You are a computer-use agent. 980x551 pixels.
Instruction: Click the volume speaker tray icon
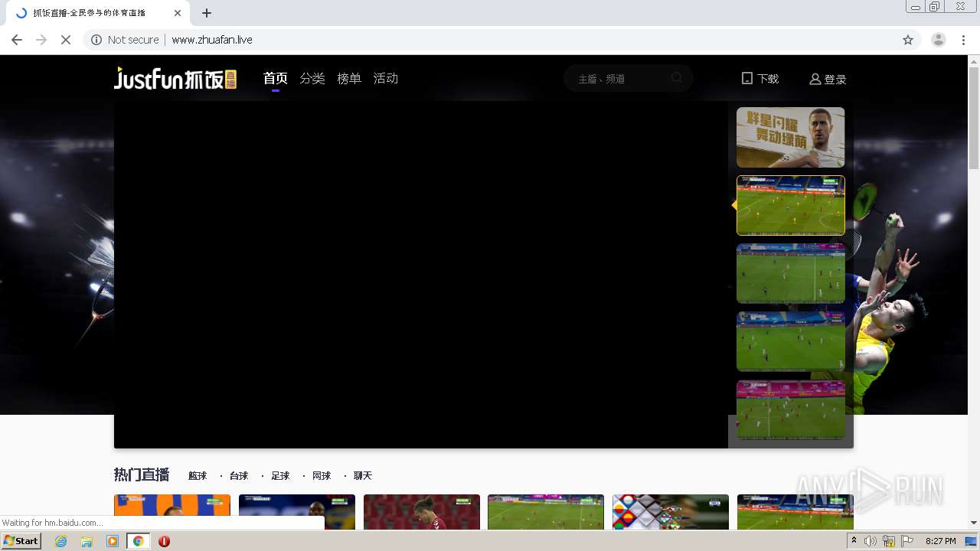(871, 541)
